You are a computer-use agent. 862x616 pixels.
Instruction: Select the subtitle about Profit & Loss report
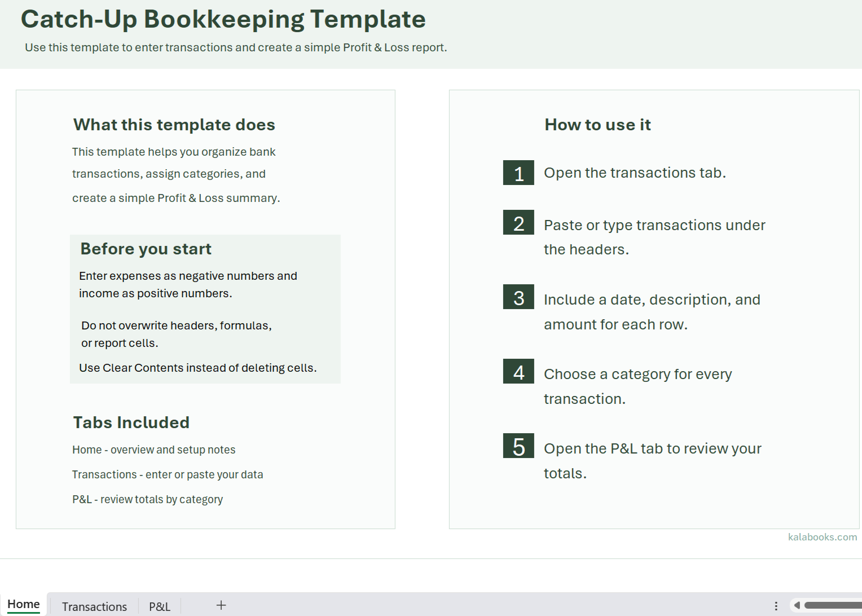pos(236,47)
